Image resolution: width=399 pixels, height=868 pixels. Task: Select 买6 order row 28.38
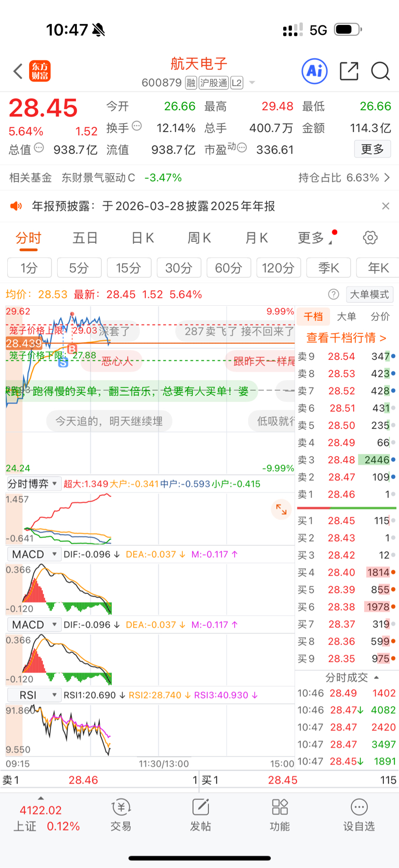[x=347, y=607]
